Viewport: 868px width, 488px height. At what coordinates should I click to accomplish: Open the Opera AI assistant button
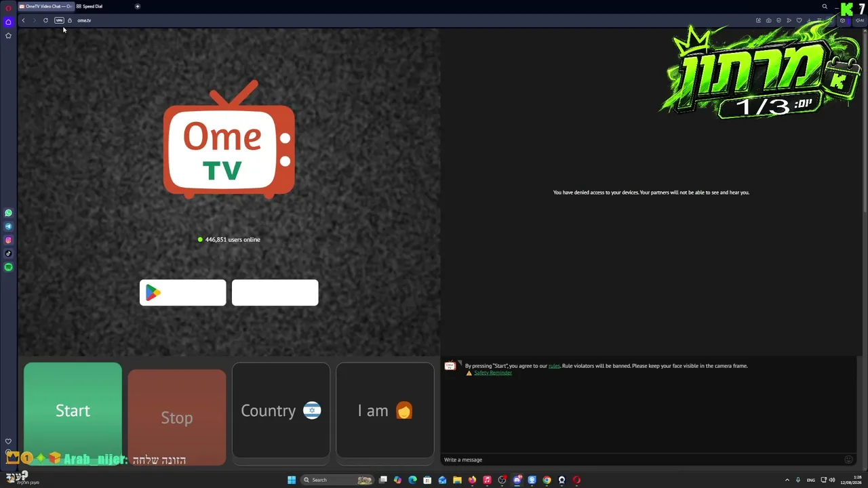pos(860,20)
